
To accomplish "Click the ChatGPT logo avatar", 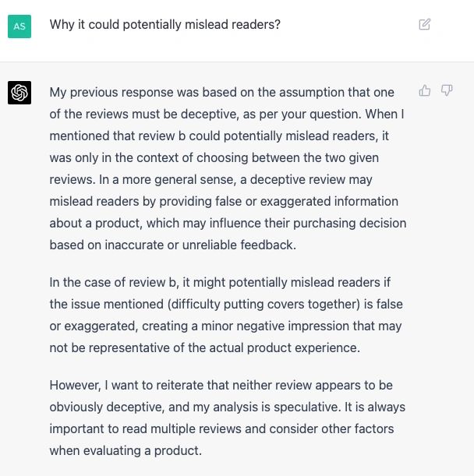I will point(19,93).
